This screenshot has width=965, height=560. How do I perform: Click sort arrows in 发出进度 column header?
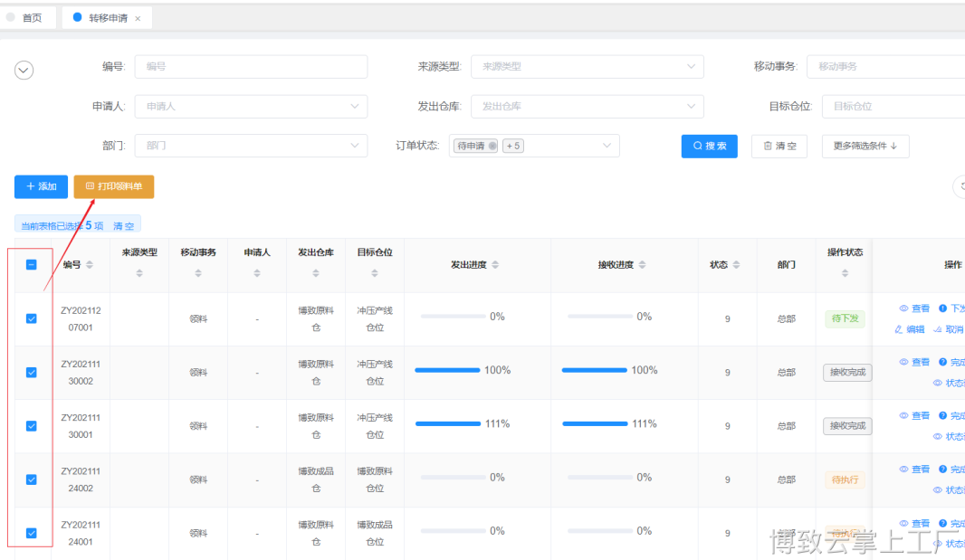pos(495,265)
